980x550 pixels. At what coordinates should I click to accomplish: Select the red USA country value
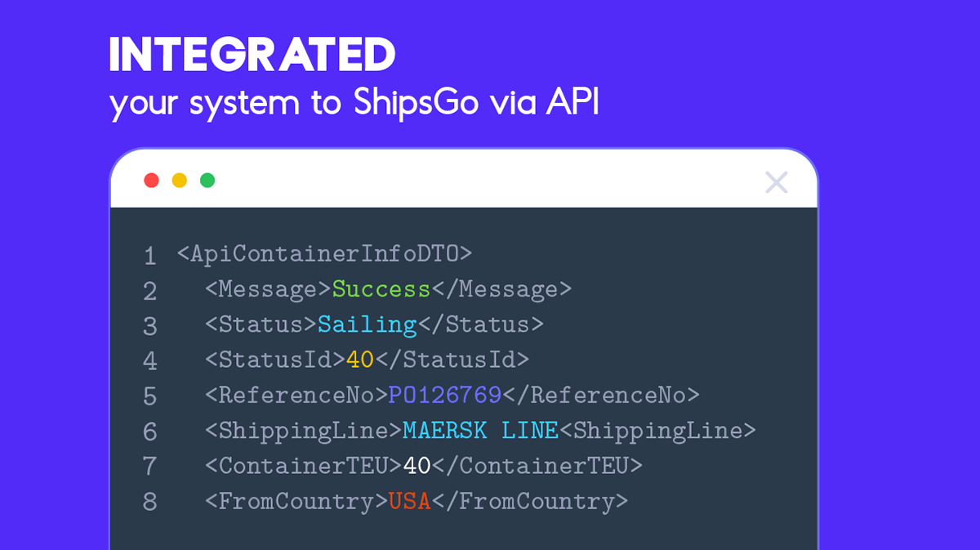click(409, 500)
